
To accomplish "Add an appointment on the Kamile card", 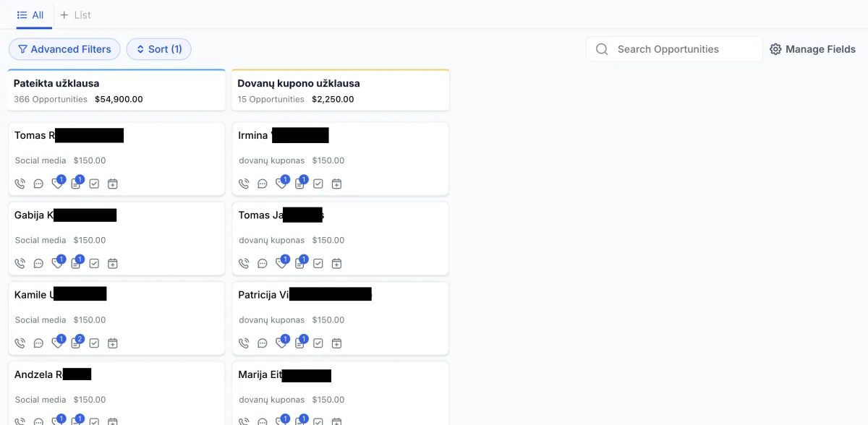I will pyautogui.click(x=112, y=343).
